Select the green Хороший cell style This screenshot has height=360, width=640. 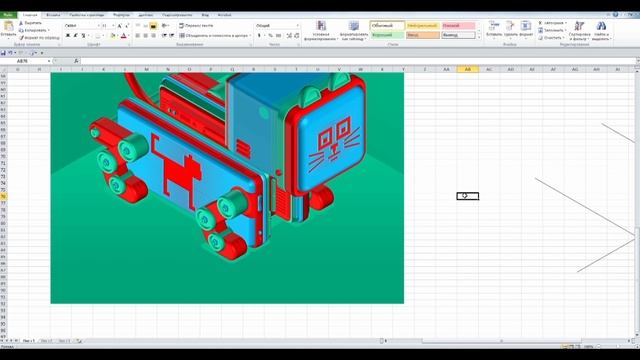387,35
